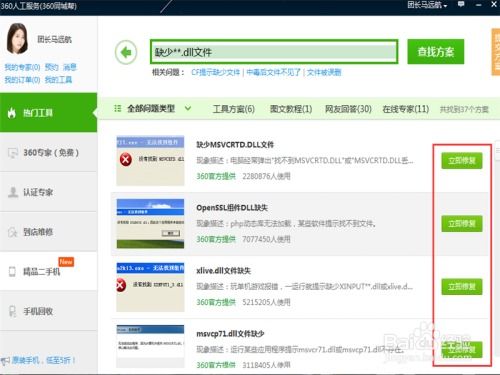The image size is (500, 375).
Task: Open related question CF提示缺少文件
Action: (x=215, y=72)
